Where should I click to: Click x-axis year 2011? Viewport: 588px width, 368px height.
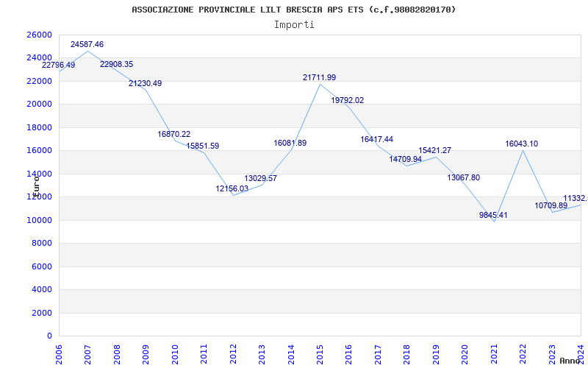[204, 355]
